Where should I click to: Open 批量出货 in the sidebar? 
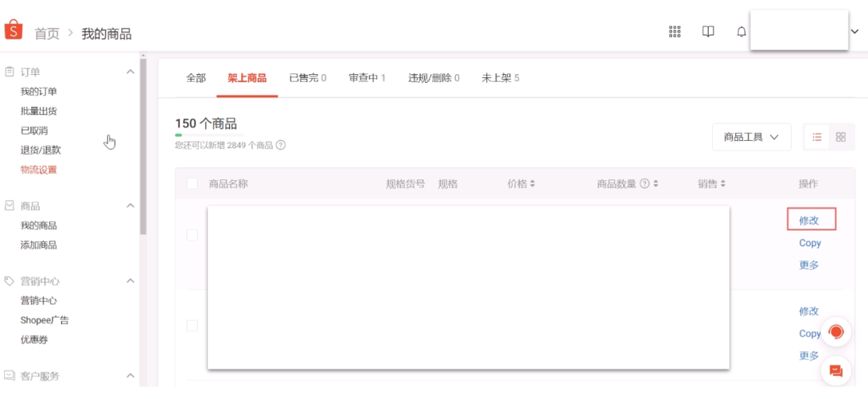click(x=39, y=111)
